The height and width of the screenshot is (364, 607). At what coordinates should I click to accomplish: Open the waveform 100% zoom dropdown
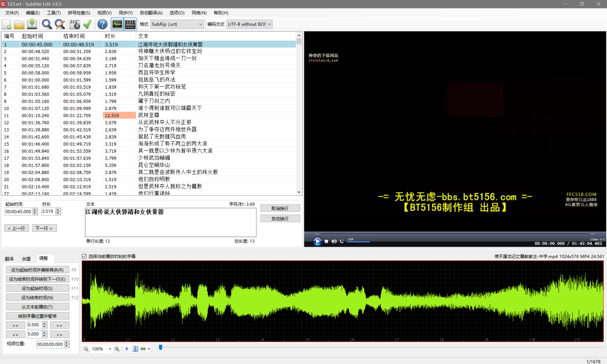tap(110, 349)
